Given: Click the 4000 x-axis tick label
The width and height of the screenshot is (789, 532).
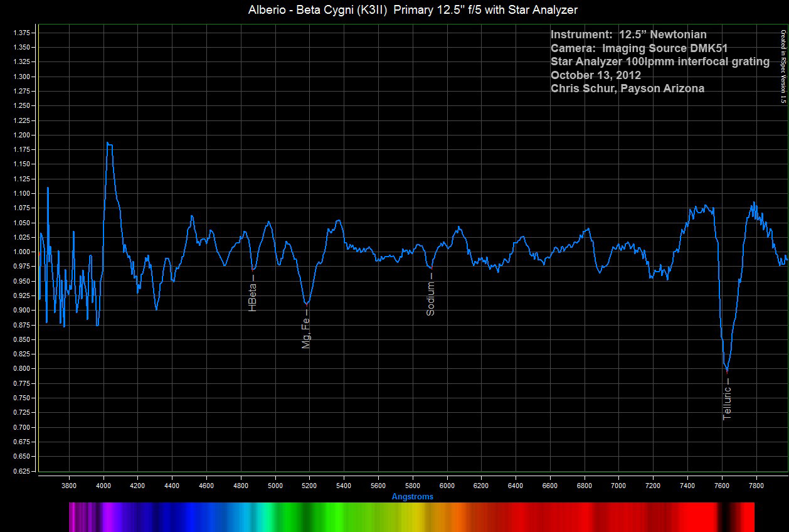Looking at the screenshot, I should coord(103,485).
